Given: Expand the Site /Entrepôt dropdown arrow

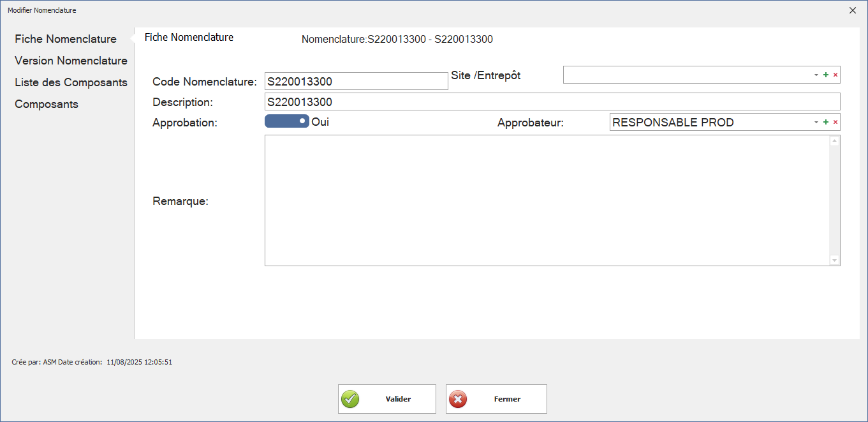Looking at the screenshot, I should [816, 75].
